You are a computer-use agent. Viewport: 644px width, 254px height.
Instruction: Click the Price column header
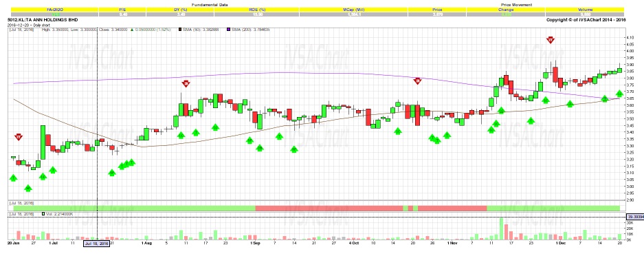(436, 10)
